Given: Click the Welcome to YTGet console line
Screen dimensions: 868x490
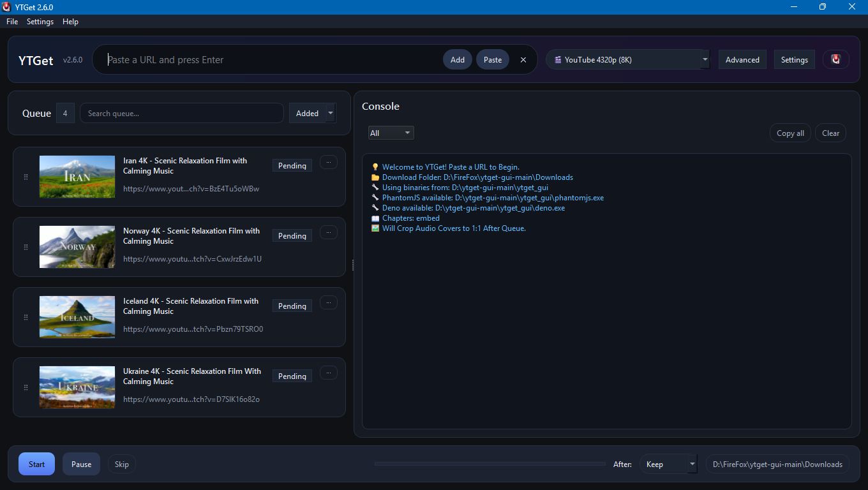Looking at the screenshot, I should [445, 167].
